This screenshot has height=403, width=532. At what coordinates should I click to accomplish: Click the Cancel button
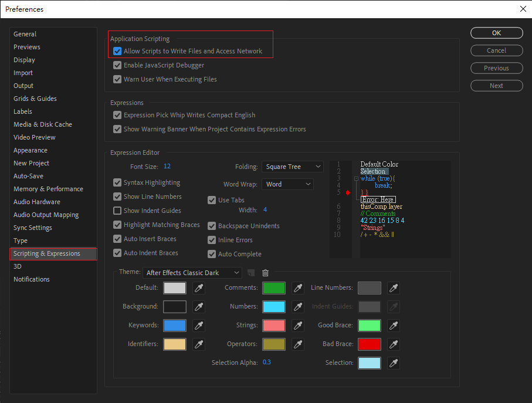click(496, 50)
